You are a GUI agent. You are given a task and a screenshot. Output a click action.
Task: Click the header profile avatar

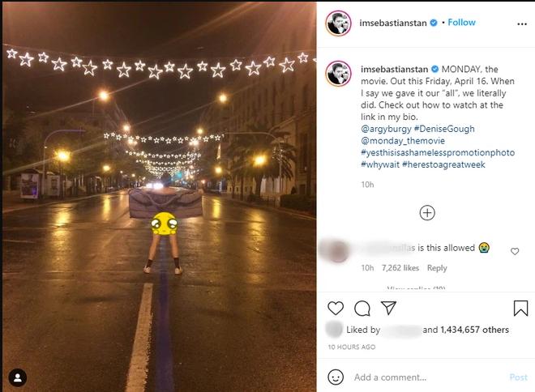pos(338,23)
